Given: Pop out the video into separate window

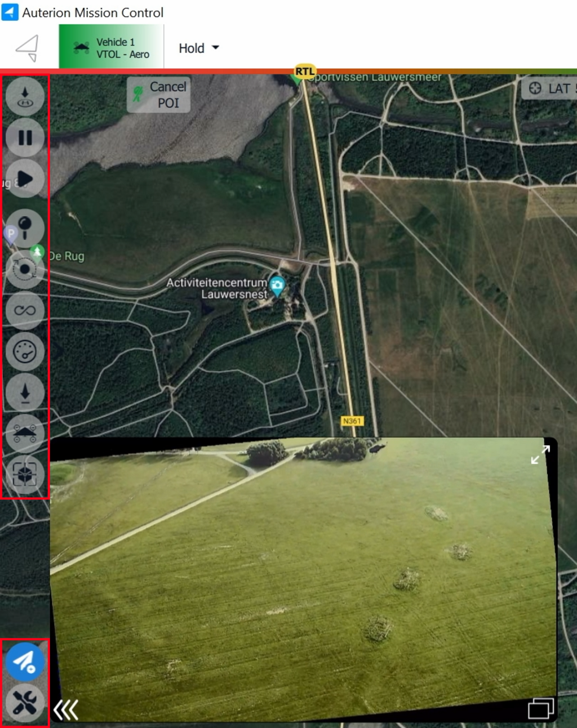Looking at the screenshot, I should [x=540, y=708].
